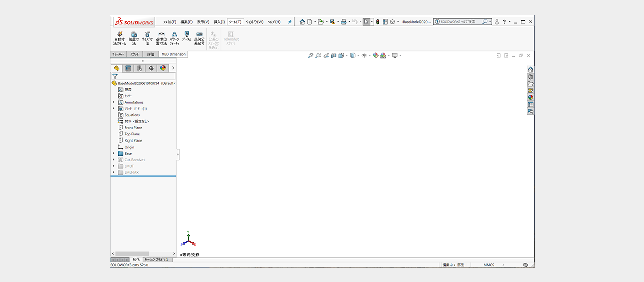Select Front Plane in feature tree

pos(133,128)
